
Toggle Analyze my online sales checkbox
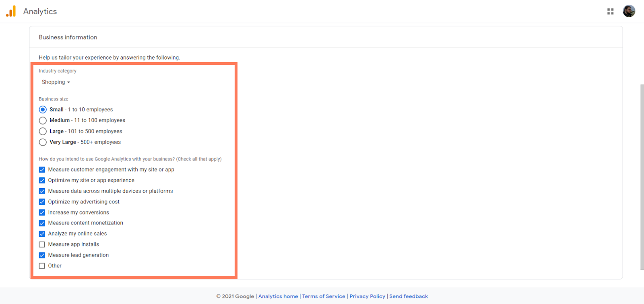[42, 234]
